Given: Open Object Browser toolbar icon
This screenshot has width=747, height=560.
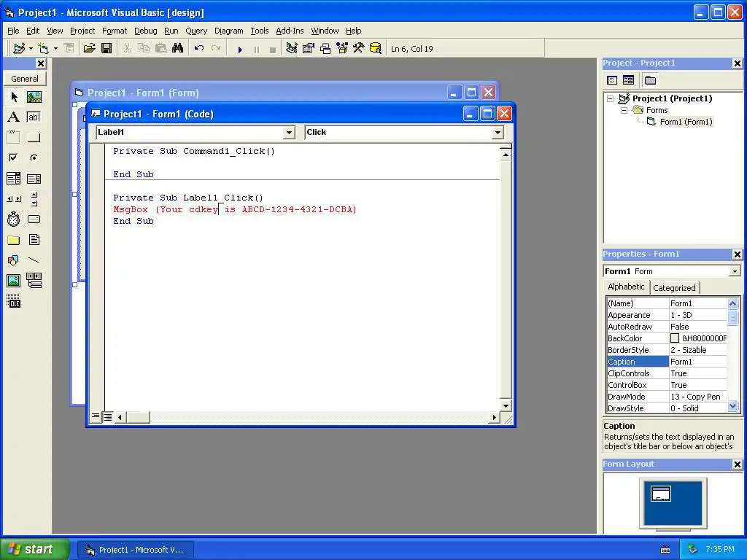Looking at the screenshot, I should point(342,48).
